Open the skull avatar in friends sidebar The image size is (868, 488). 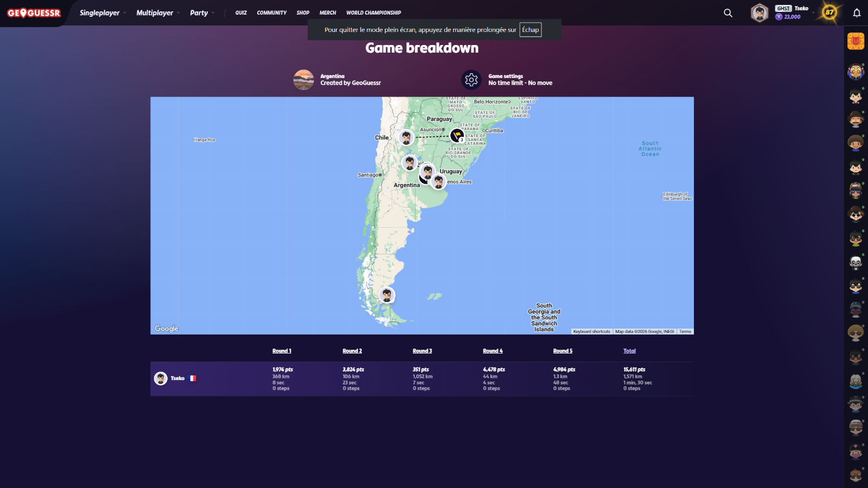[x=856, y=263]
